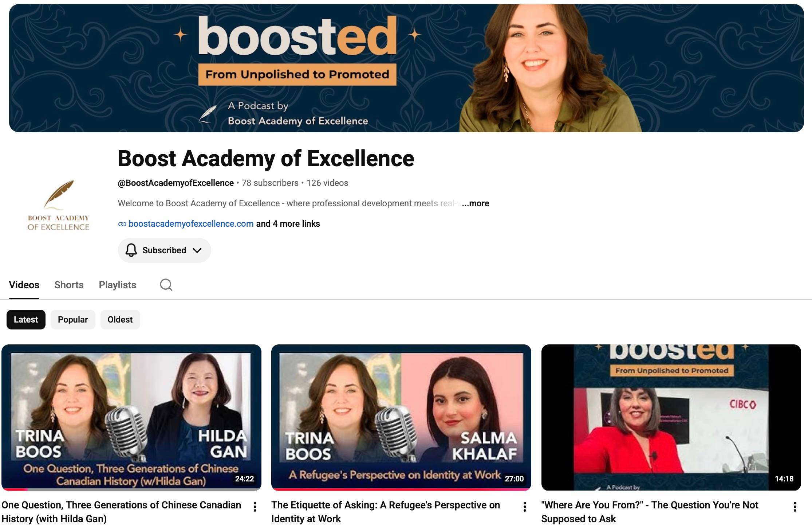Open options menu for Hilda Gan video

[255, 507]
